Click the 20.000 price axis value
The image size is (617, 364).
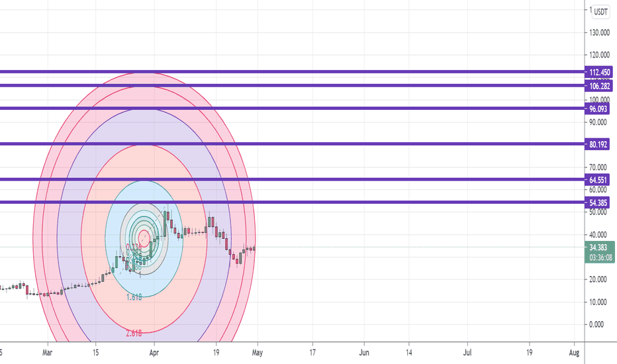(x=598, y=279)
